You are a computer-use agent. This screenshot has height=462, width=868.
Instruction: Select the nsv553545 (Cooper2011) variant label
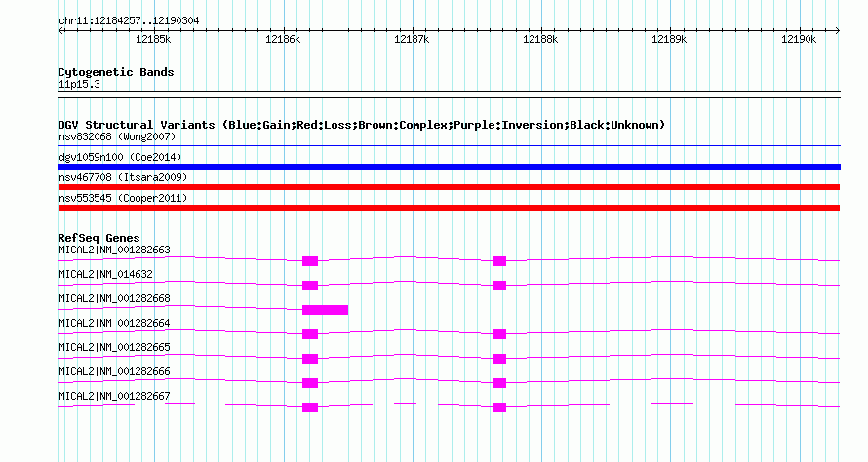[123, 198]
